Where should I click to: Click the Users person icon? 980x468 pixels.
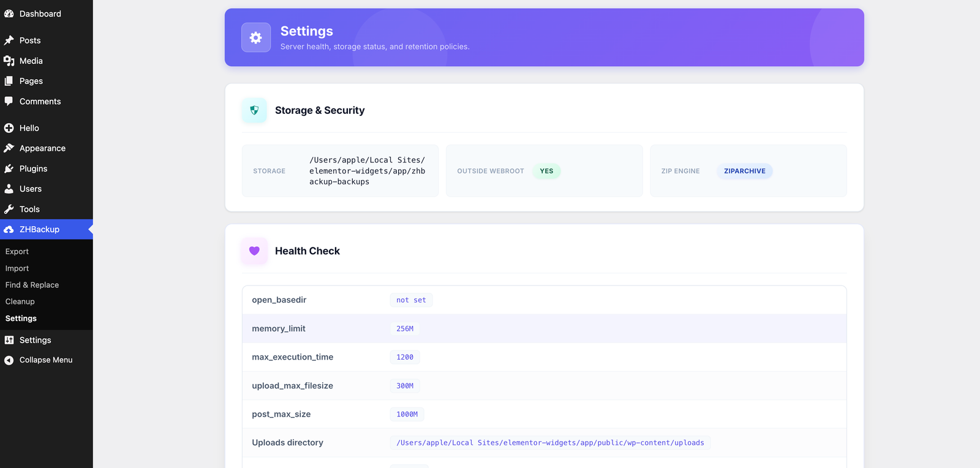click(x=9, y=189)
